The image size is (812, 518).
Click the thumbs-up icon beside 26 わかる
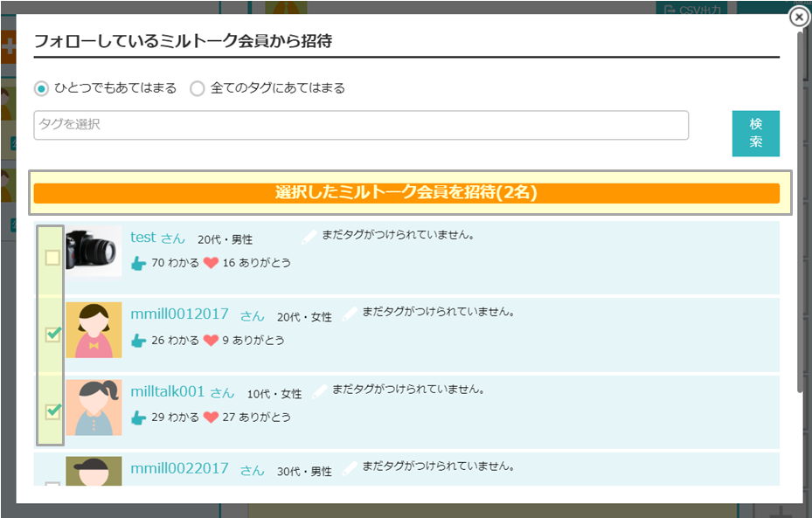[138, 341]
